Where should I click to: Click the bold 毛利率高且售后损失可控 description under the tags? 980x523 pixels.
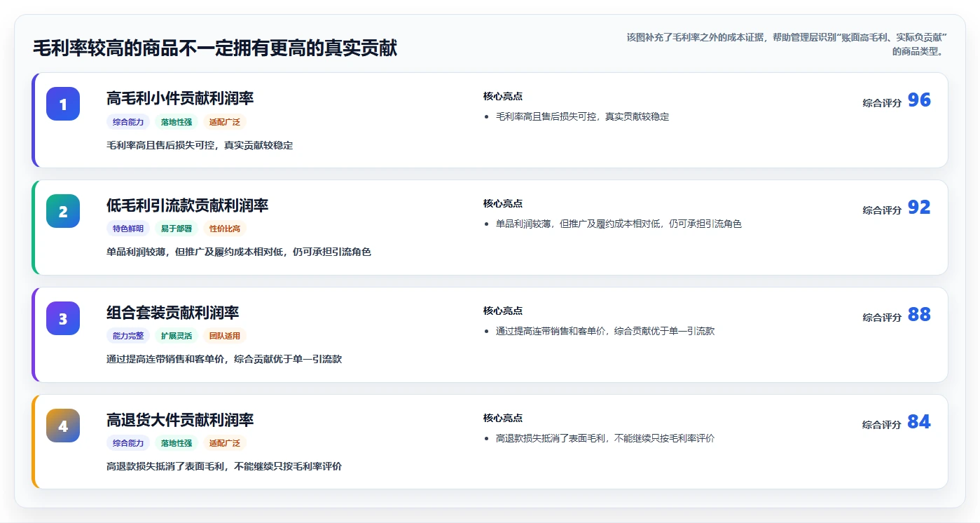(200, 145)
